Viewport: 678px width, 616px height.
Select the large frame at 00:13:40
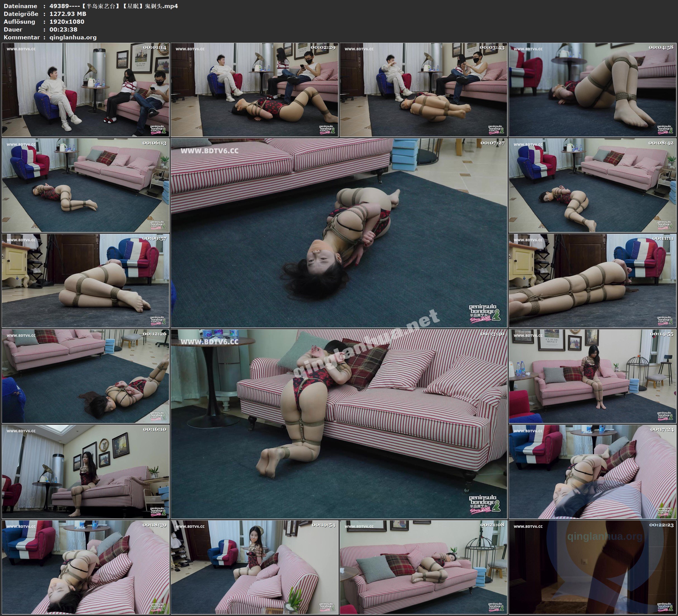(339, 424)
